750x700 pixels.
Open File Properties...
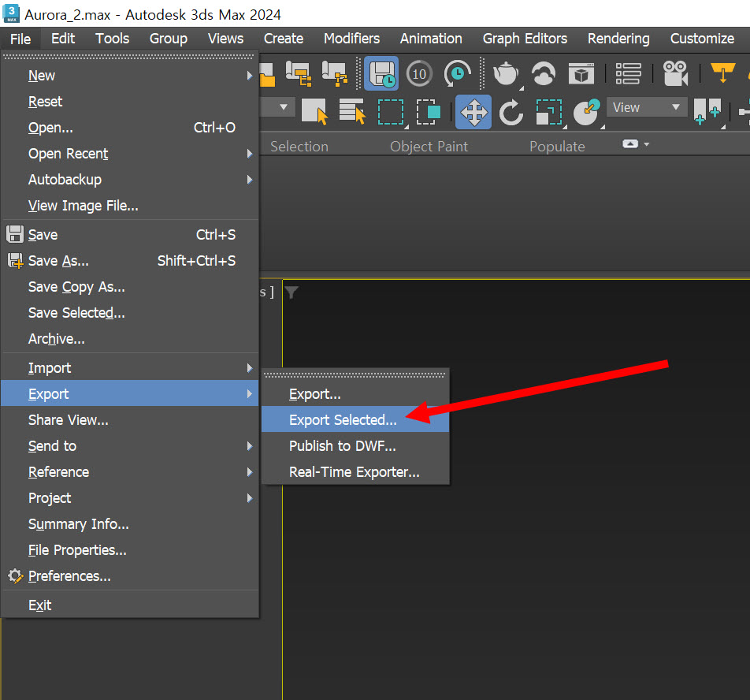point(130,550)
